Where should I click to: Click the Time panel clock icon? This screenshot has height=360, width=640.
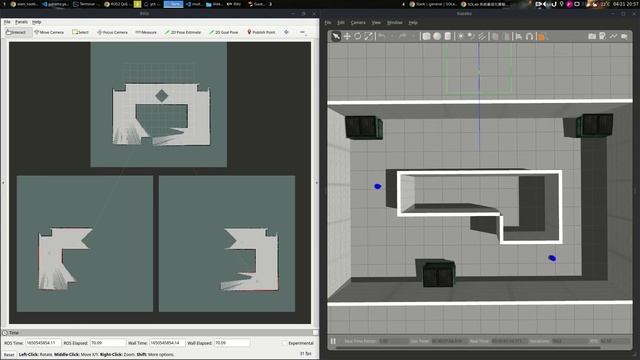pyautogui.click(x=5, y=333)
